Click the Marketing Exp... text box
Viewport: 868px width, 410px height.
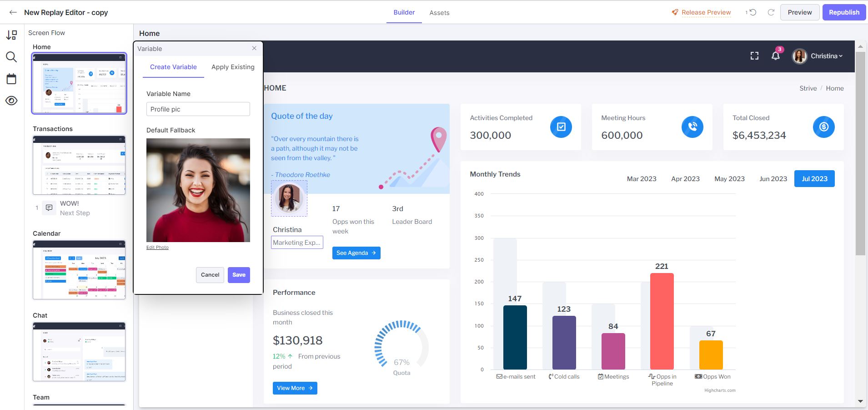point(297,243)
